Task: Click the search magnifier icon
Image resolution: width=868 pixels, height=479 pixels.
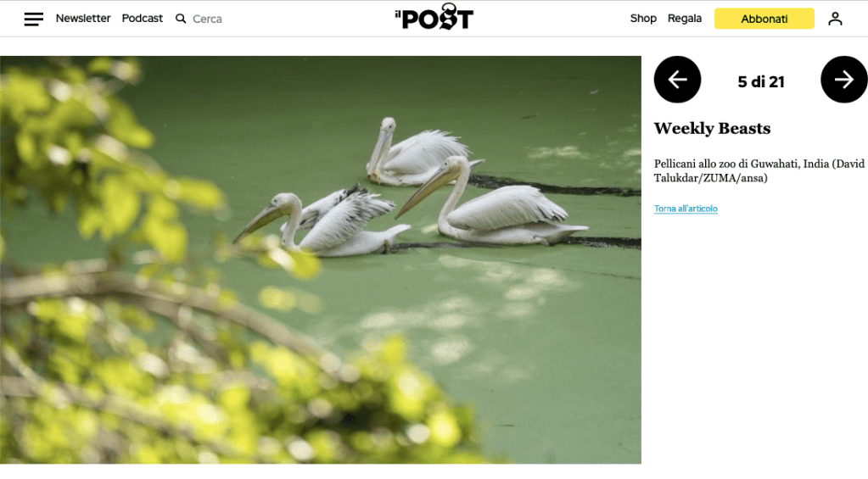Action: pyautogui.click(x=181, y=19)
